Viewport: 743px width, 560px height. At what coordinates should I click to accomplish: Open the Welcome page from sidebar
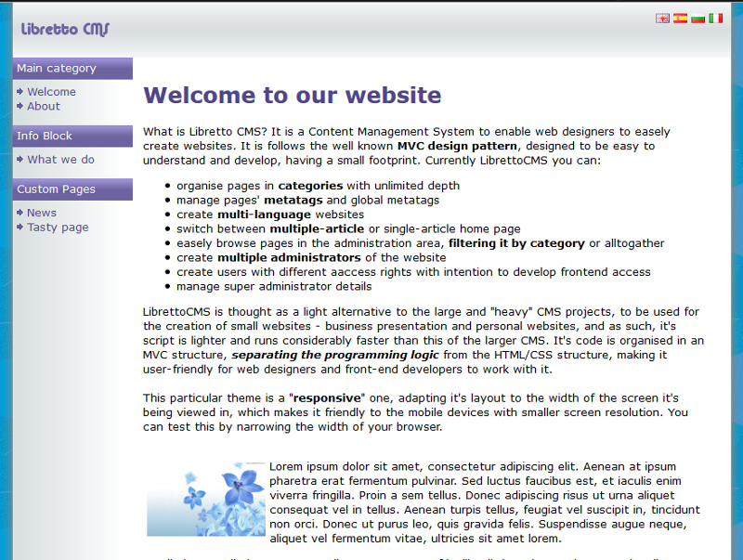[51, 92]
